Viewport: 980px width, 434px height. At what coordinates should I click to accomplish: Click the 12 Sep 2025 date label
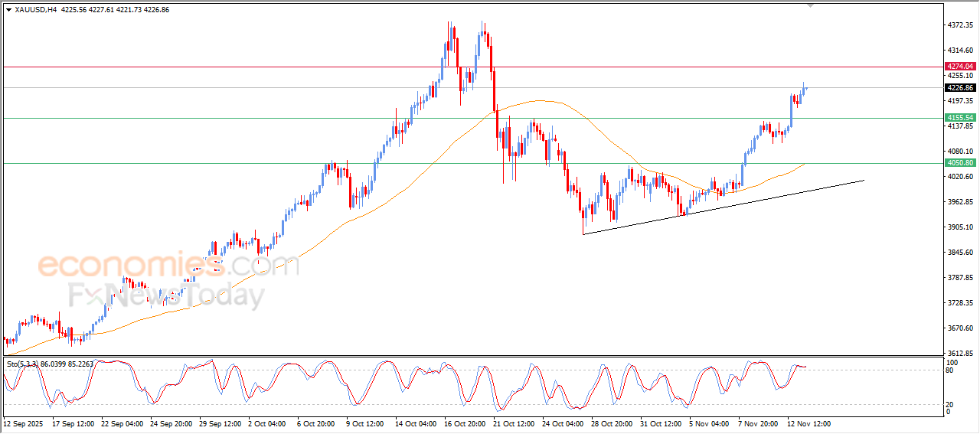click(24, 423)
